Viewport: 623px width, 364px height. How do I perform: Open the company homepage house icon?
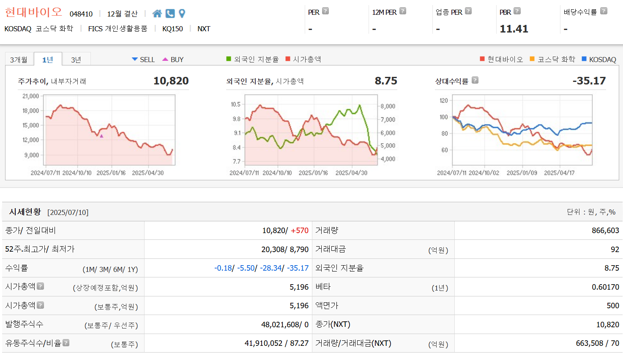[x=157, y=14]
